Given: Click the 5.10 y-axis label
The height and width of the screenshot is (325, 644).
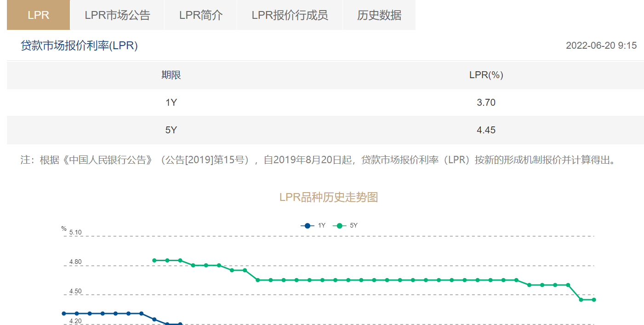Looking at the screenshot, I should 75,233.
